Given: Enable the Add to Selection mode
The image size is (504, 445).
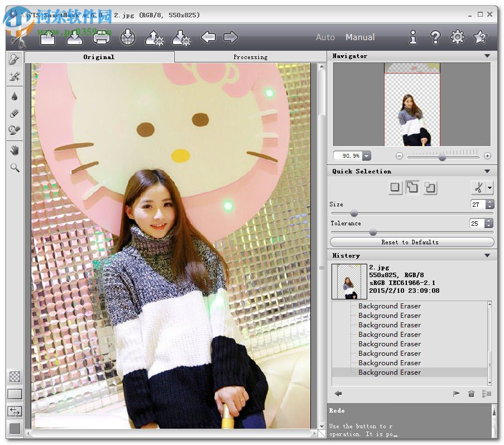Looking at the screenshot, I should coord(412,188).
